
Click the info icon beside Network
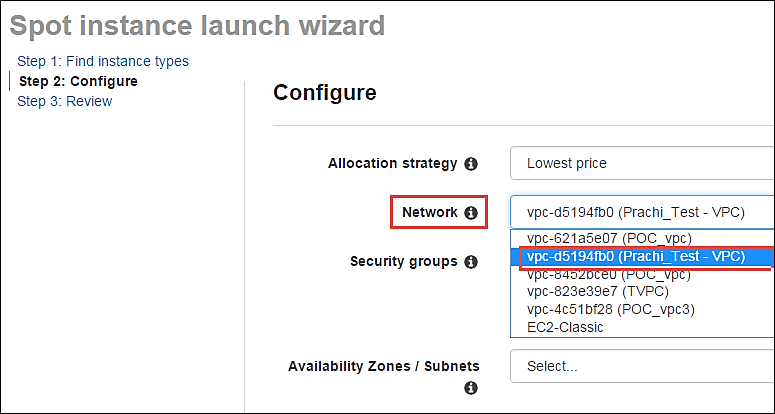(471, 213)
